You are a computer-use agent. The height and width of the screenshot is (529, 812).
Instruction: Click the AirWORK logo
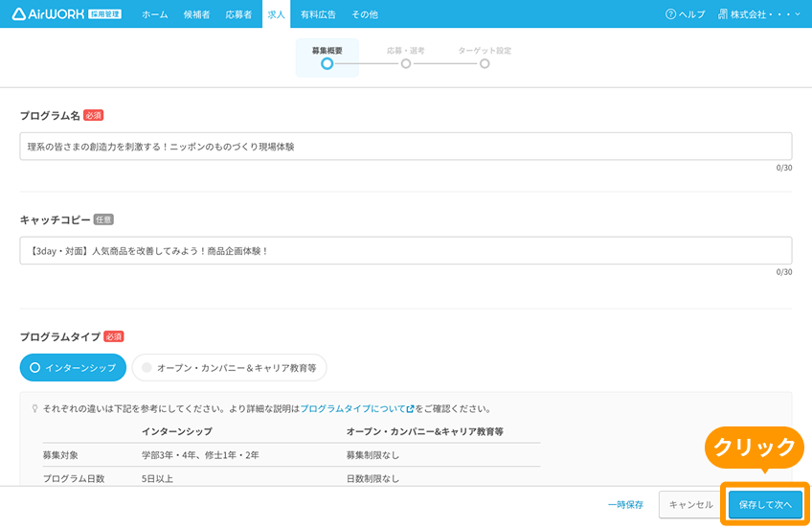pyautogui.click(x=48, y=14)
